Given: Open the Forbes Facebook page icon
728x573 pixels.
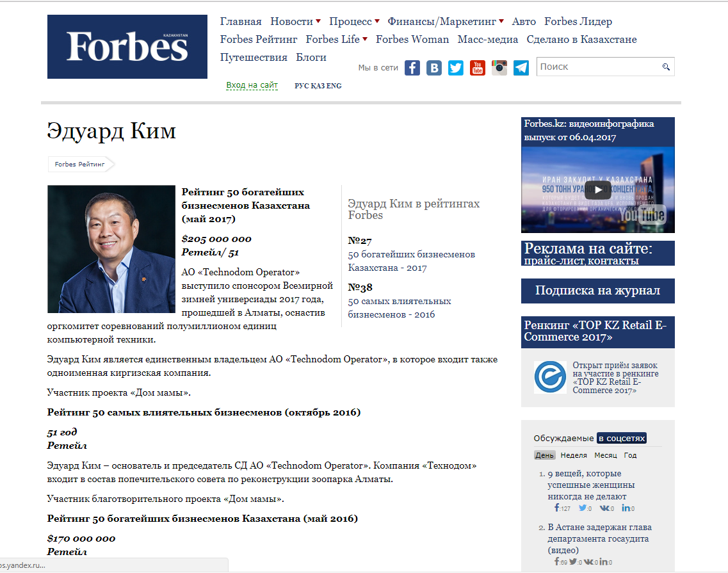Looking at the screenshot, I should pos(412,68).
